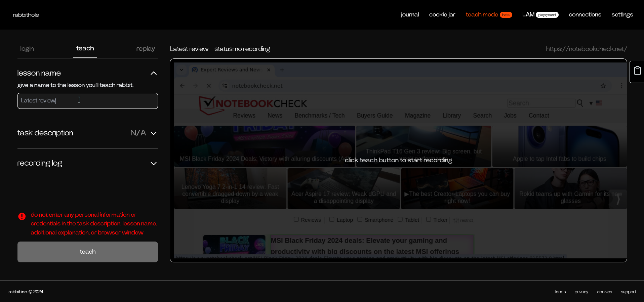This screenshot has height=302, width=644.
Task: Click the Notebookcheck Search input box
Action: 541,103
